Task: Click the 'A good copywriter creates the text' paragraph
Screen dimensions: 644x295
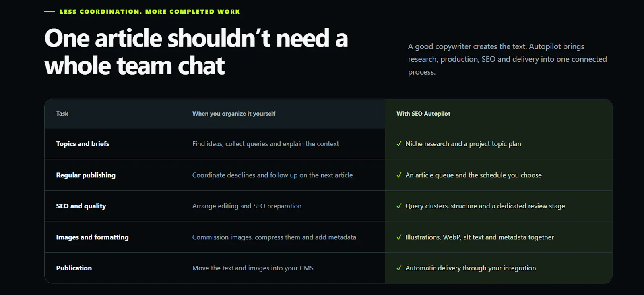Action: tap(507, 59)
